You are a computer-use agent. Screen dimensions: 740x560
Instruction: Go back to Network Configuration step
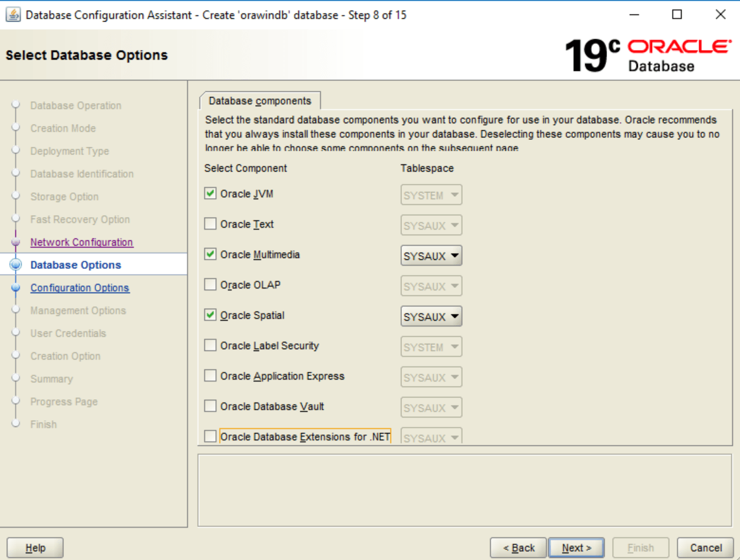82,242
